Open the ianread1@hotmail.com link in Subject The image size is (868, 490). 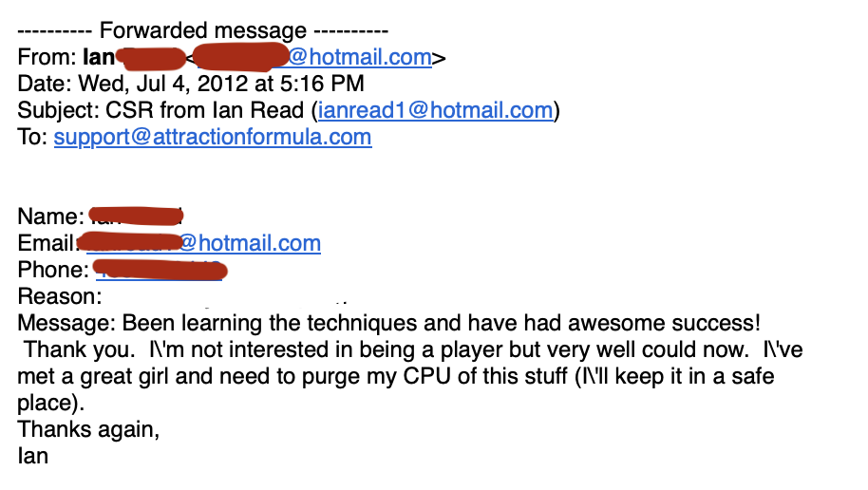(x=435, y=110)
